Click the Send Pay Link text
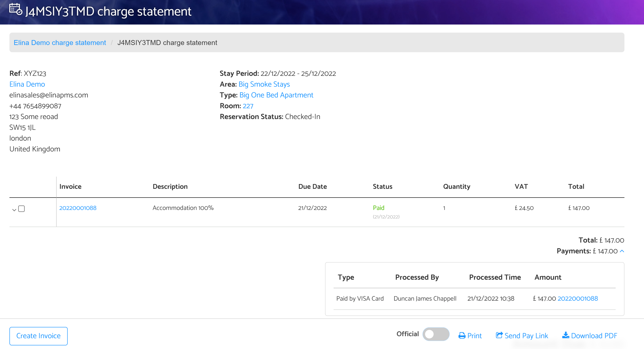 [x=526, y=336]
